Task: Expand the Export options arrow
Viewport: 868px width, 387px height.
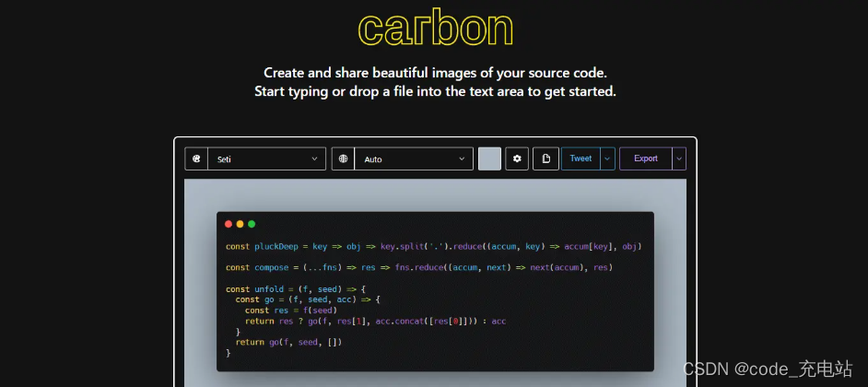Action: 679,158
